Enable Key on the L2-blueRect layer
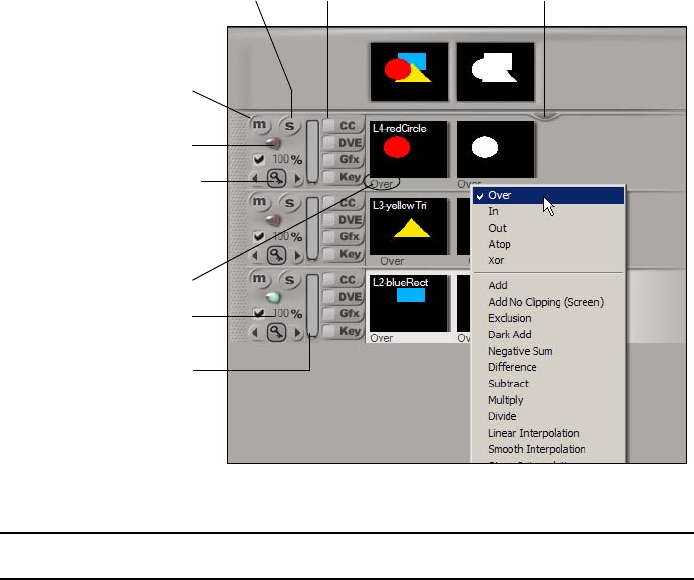Image resolution: width=694 pixels, height=580 pixels. click(x=328, y=331)
